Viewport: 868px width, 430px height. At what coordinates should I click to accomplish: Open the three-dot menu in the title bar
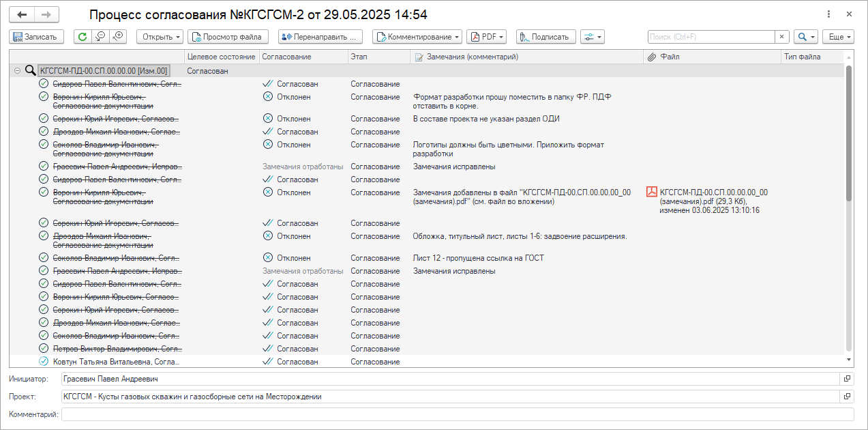[828, 14]
